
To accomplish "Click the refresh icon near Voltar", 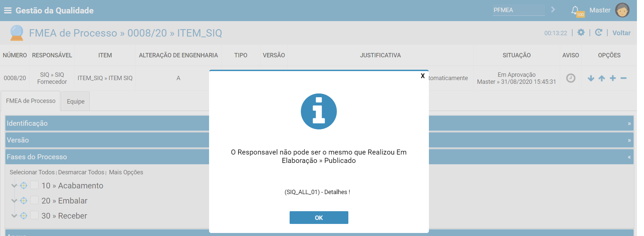I will tap(598, 32).
